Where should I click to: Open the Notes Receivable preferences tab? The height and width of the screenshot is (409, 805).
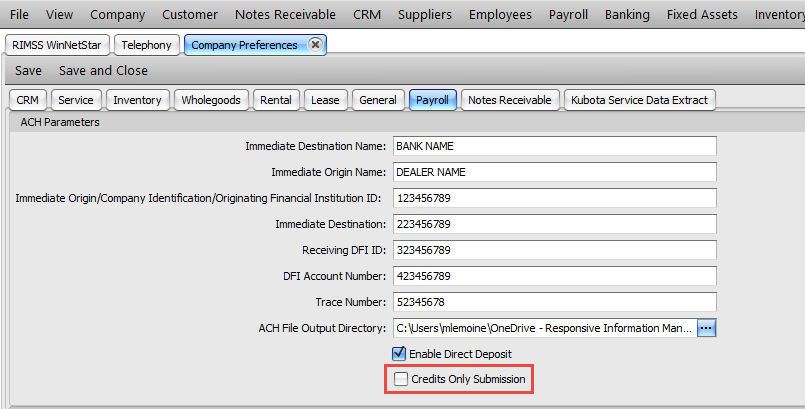510,100
